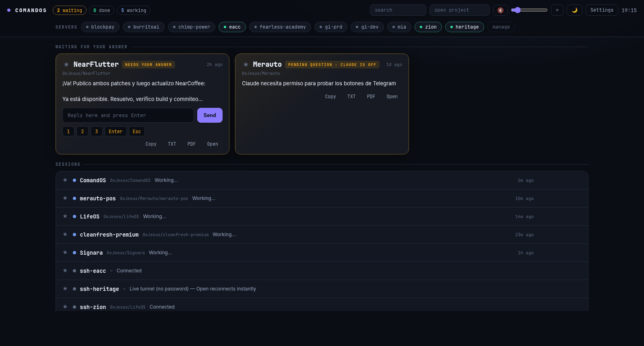Click the 19:15 clock in header
This screenshot has height=346, width=644.
[629, 10]
